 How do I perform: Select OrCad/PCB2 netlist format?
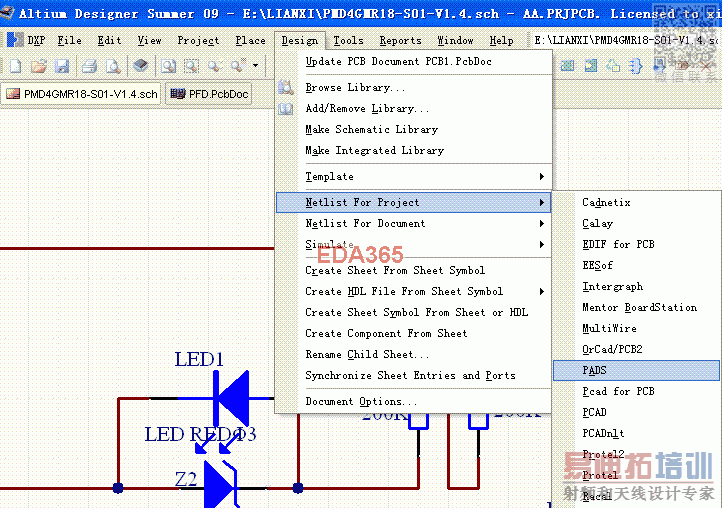[x=636, y=350]
